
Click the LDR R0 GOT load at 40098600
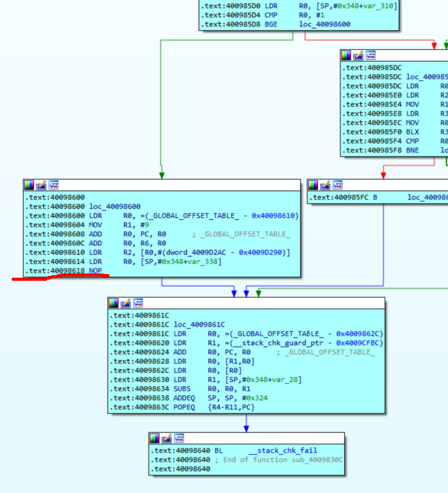tap(162, 216)
